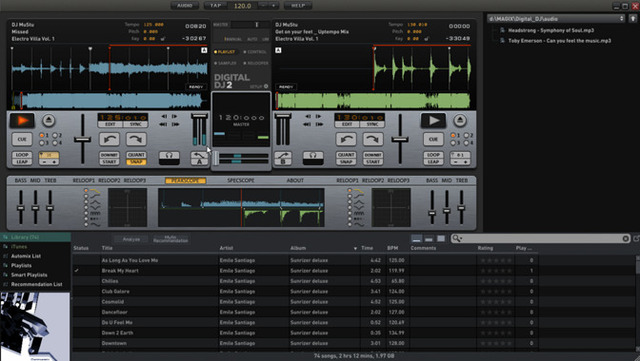640x361 pixels.
Task: Sort library by the Album column arrow
Action: [355, 248]
